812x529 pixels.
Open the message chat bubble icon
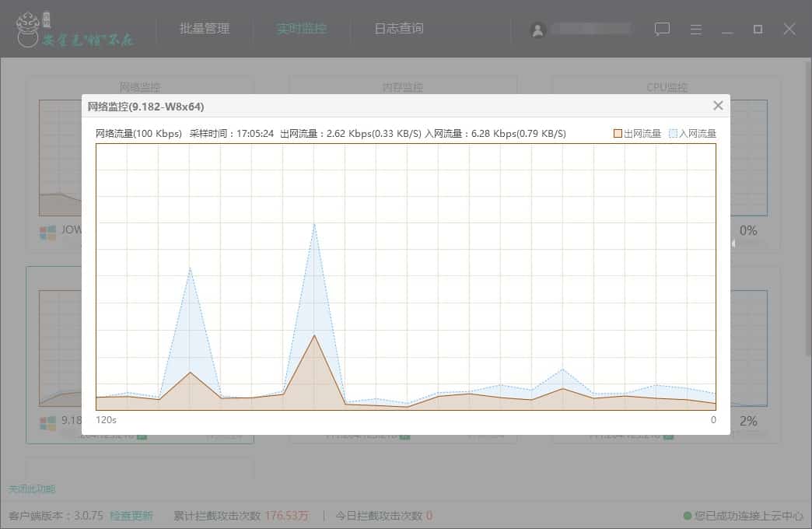pos(662,29)
